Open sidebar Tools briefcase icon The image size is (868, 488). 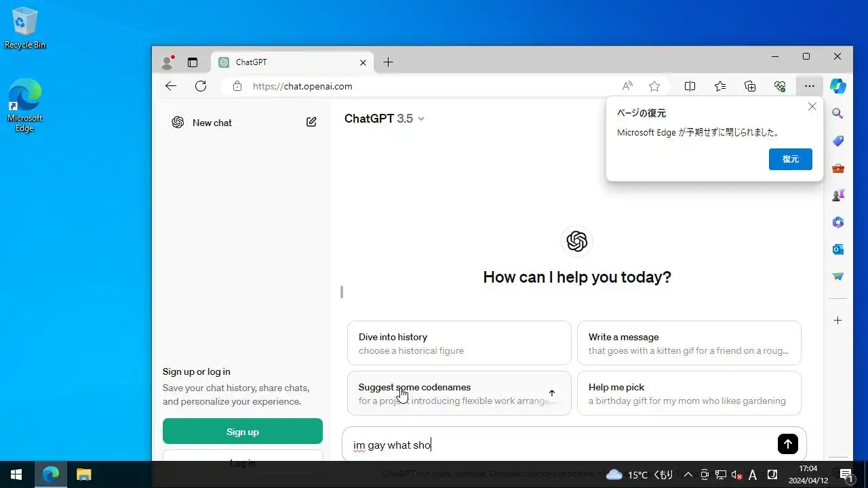click(838, 168)
